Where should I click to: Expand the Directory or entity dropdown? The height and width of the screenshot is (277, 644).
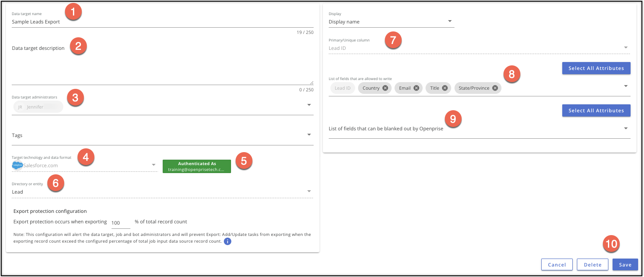click(x=309, y=192)
